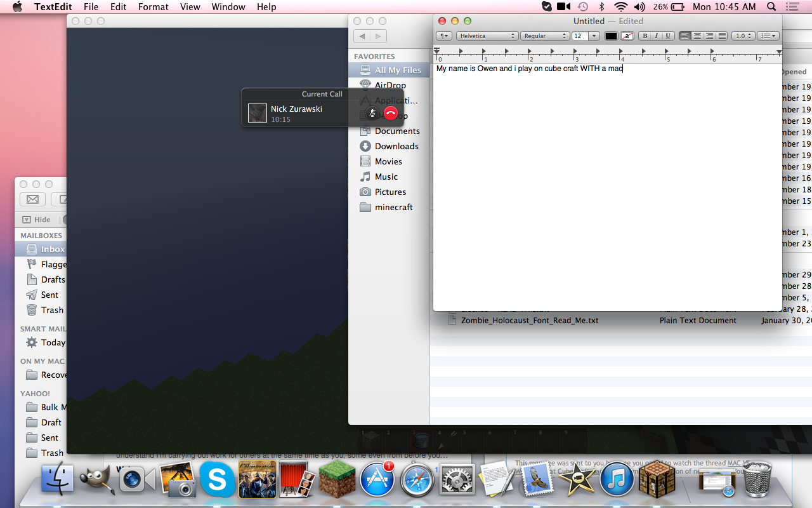This screenshot has width=812, height=508.
Task: Open the black text color swatch
Action: click(x=611, y=36)
